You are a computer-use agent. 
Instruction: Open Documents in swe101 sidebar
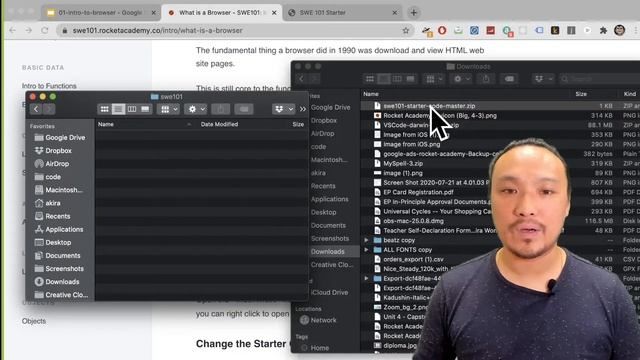(58, 255)
